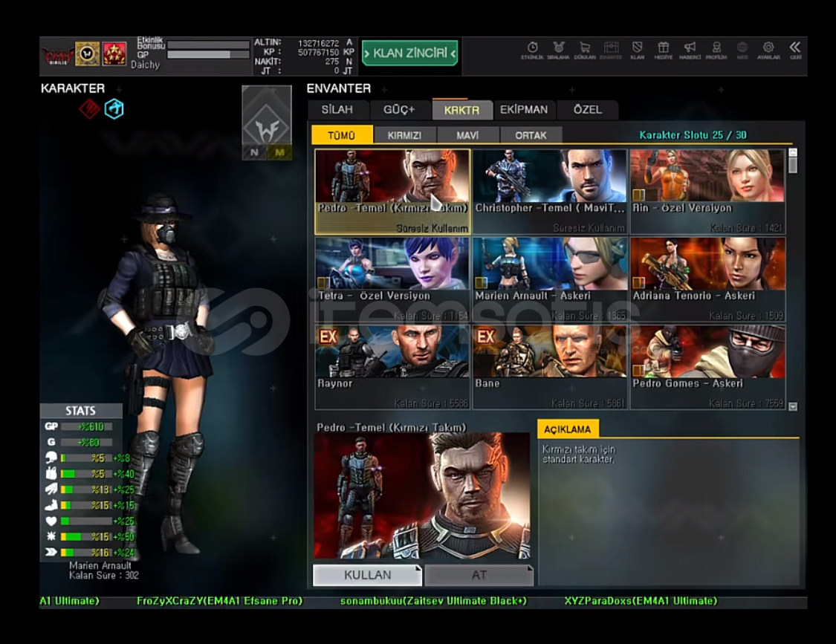This screenshot has width=836, height=644.
Task: Select the MAVİ filter tab
Action: click(x=467, y=135)
